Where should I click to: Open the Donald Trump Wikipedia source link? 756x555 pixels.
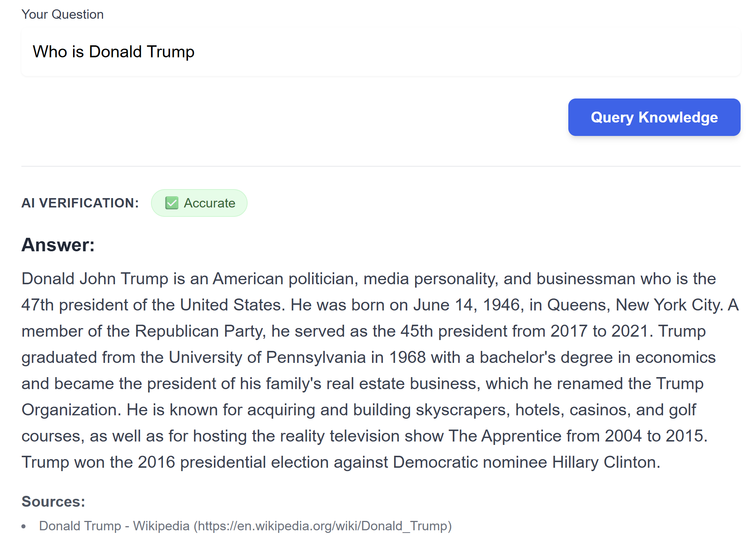point(114,526)
